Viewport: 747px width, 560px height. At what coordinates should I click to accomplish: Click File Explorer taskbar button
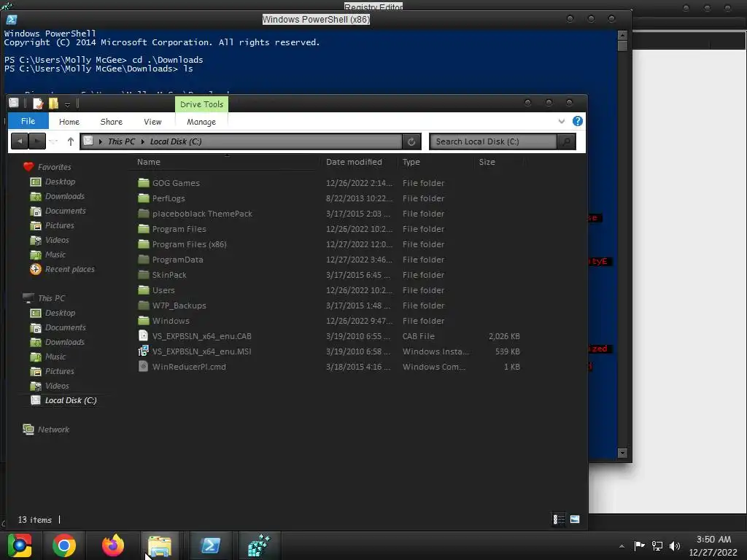click(160, 545)
